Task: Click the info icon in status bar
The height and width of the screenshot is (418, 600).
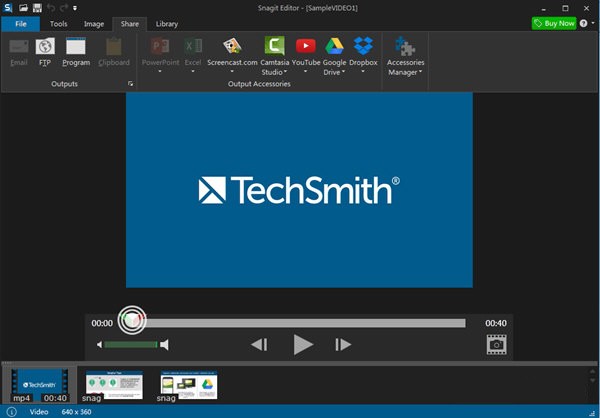Action: [11, 411]
